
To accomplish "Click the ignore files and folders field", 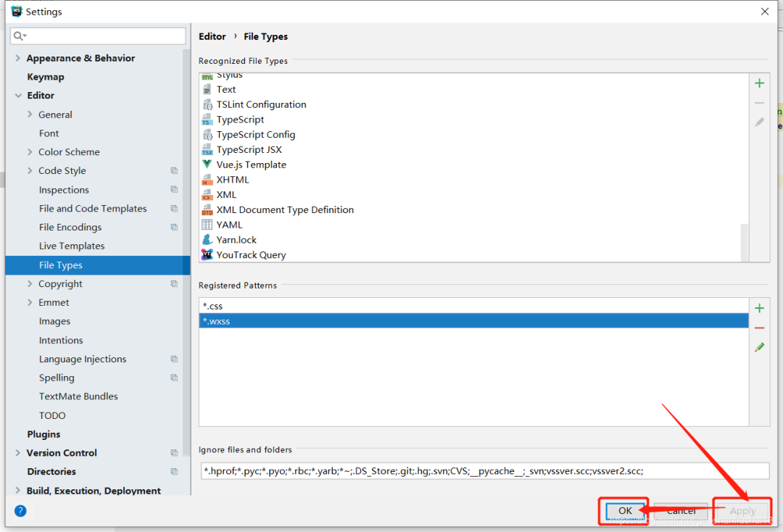I will coord(485,470).
